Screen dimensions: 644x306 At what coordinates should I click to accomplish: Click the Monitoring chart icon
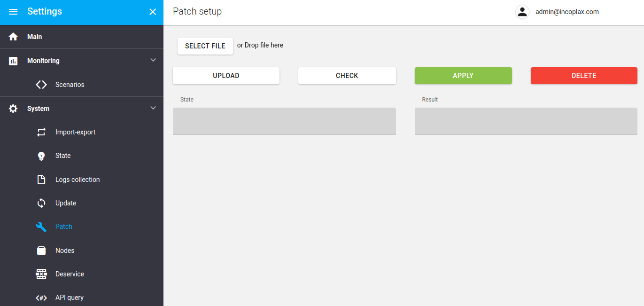13,61
